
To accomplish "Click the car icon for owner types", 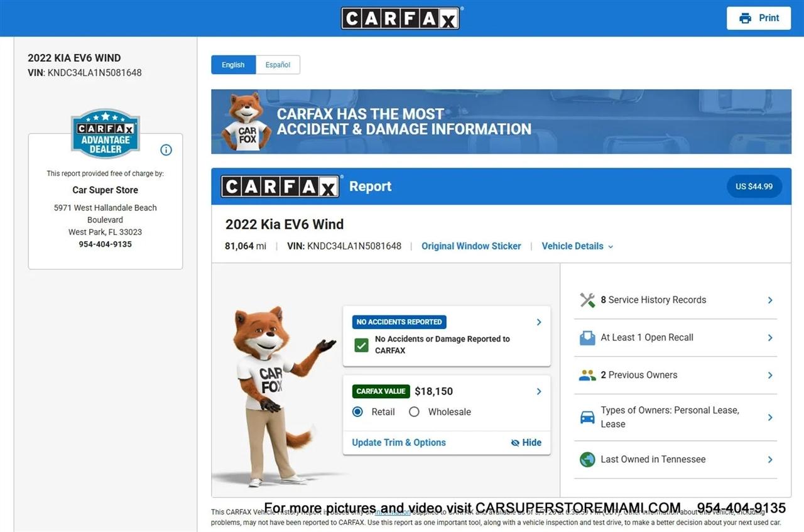I will [x=587, y=417].
